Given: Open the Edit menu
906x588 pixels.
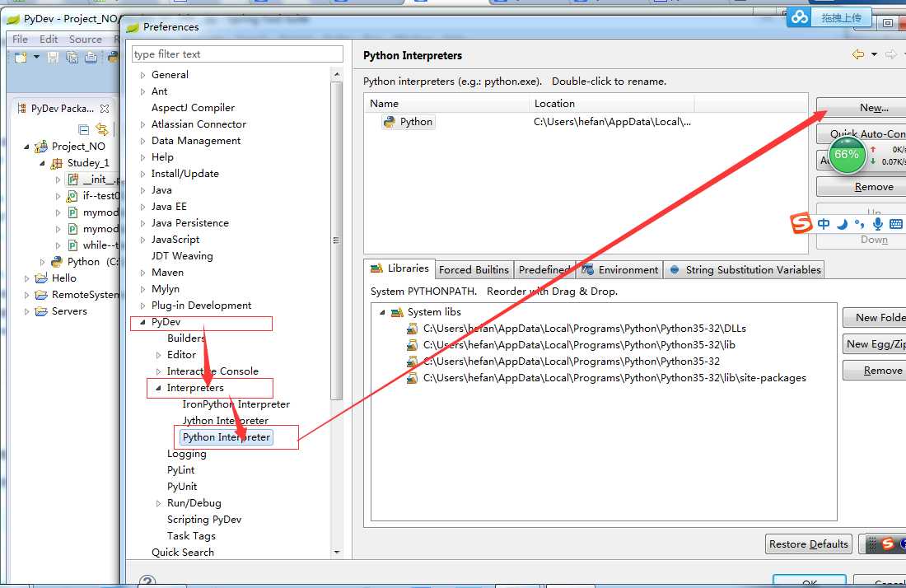Looking at the screenshot, I should coord(49,40).
